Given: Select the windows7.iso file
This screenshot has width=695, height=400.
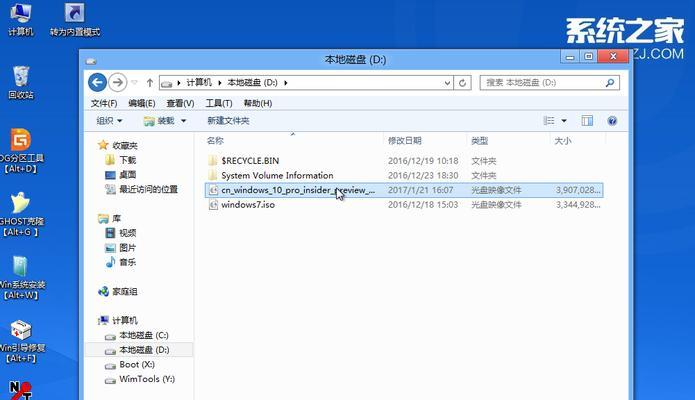Looking at the screenshot, I should tap(248, 204).
